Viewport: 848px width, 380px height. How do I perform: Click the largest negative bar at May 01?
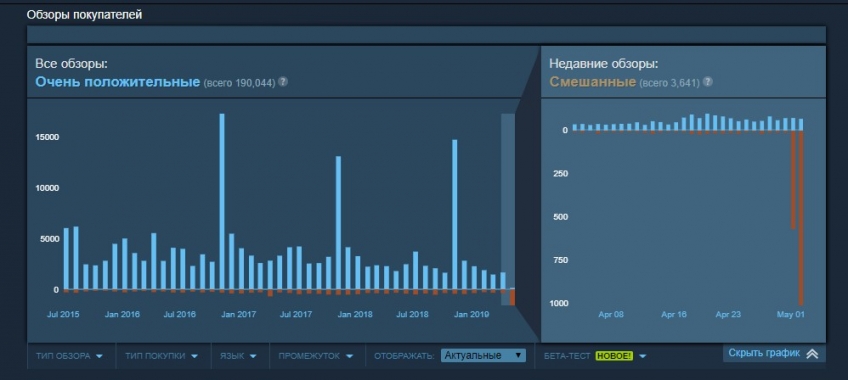tap(801, 218)
